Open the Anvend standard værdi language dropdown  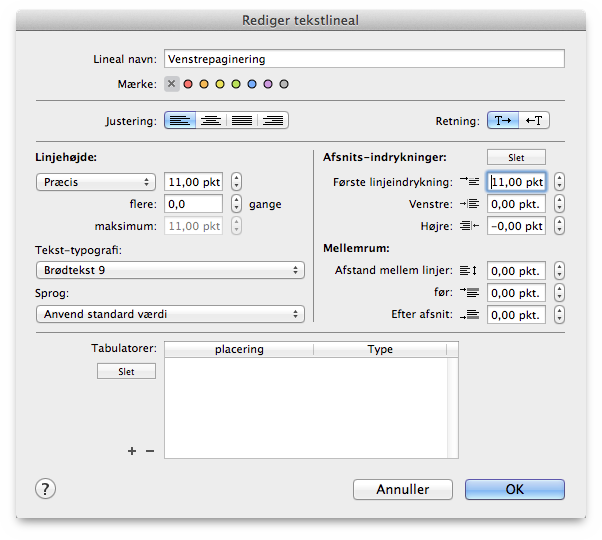(170, 314)
